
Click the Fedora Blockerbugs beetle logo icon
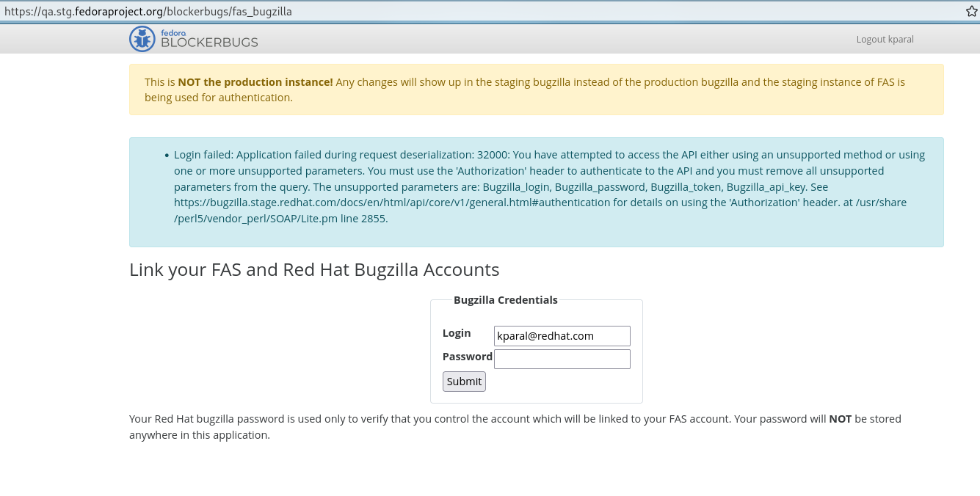(142, 39)
